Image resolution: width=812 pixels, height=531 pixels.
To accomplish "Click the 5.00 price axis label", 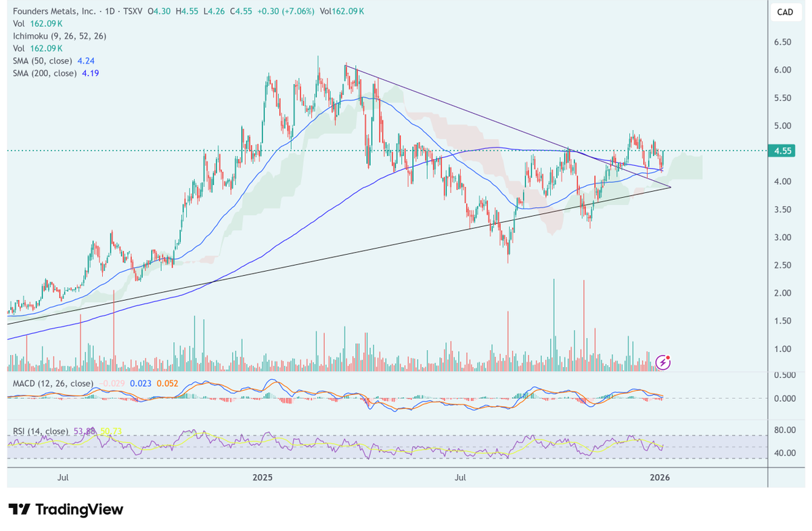I will [782, 126].
